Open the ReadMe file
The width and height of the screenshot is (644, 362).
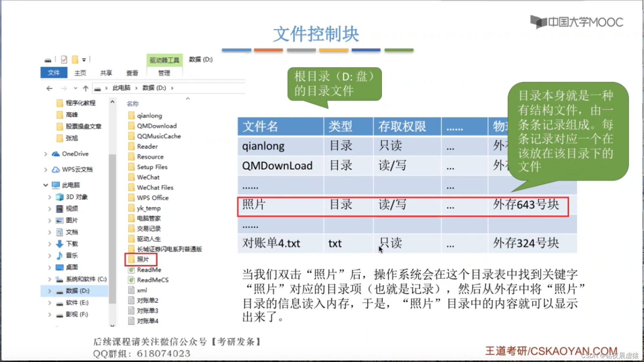pyautogui.click(x=145, y=270)
